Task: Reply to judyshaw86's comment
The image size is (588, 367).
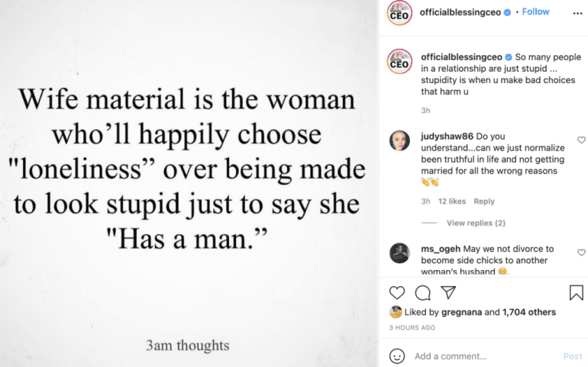Action: (484, 201)
